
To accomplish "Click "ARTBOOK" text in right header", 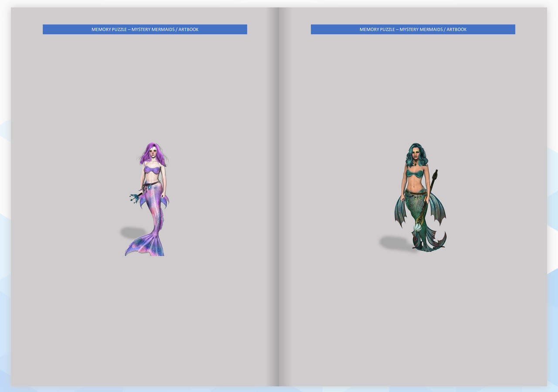I will [456, 30].
